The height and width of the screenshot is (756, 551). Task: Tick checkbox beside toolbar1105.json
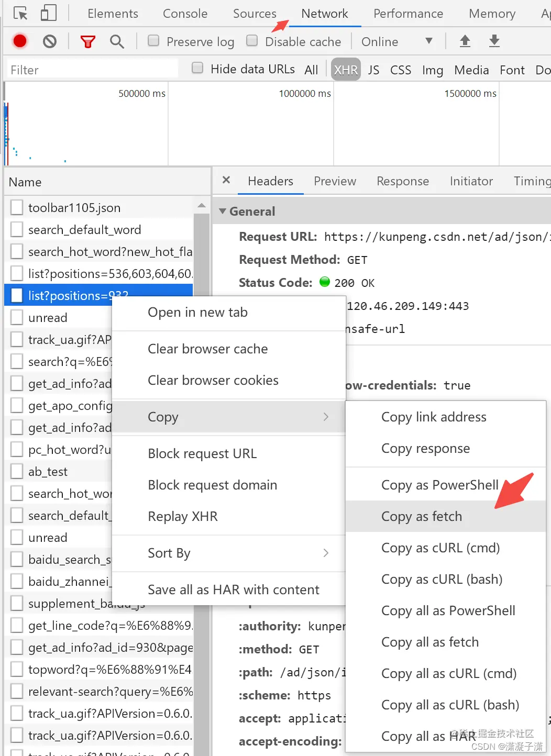tap(17, 207)
